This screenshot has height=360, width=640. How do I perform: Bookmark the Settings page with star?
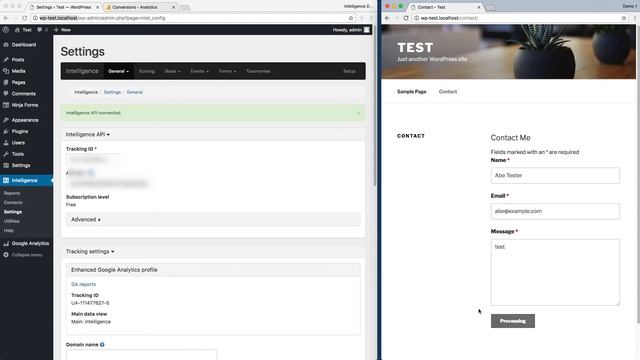coord(351,18)
